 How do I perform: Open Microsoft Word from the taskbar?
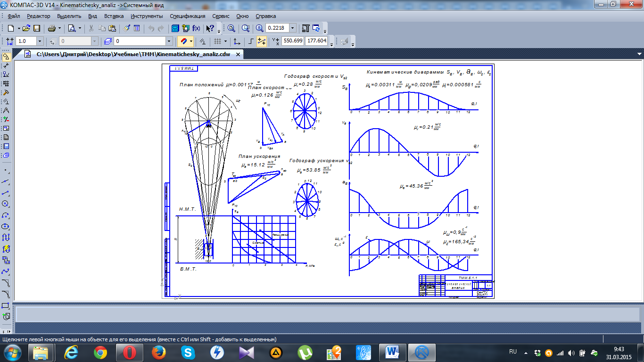pyautogui.click(x=392, y=352)
